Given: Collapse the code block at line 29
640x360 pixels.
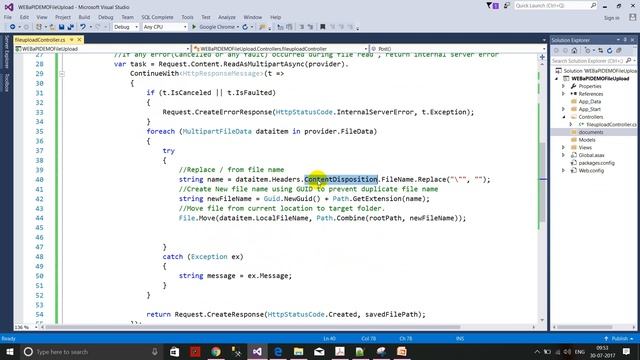Looking at the screenshot, I should tap(62, 74).
